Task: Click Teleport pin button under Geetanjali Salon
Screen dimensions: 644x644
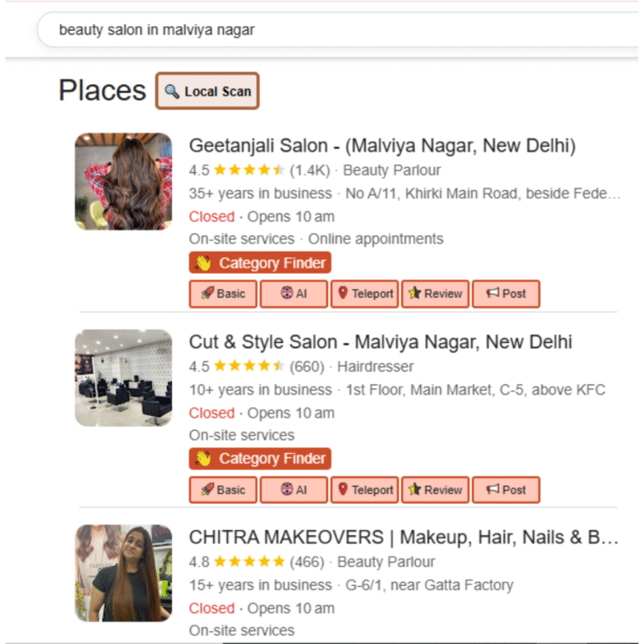Action: click(364, 293)
